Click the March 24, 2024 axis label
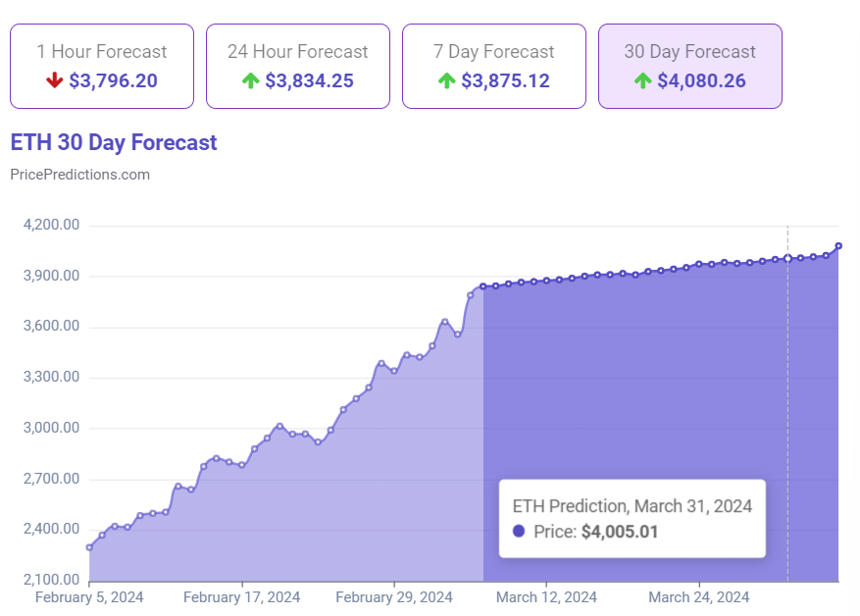This screenshot has width=860, height=616. pyautogui.click(x=699, y=596)
